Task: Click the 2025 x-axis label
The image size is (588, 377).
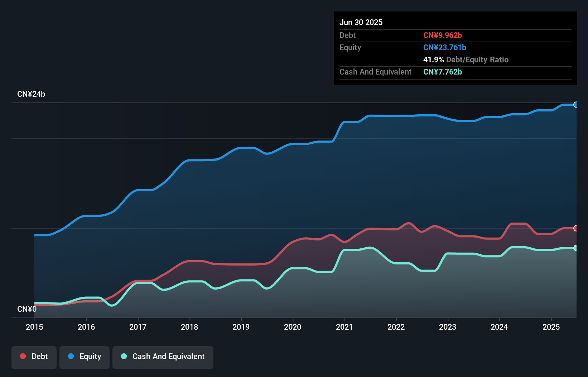Action: [x=551, y=327]
